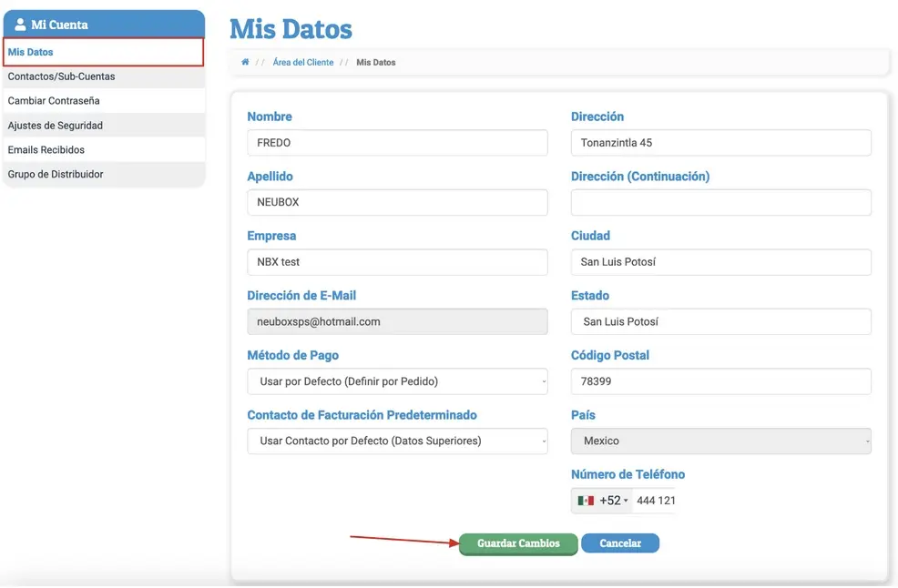This screenshot has width=898, height=588.
Task: Click the empty Dirección (Continuación) field
Action: pos(721,202)
